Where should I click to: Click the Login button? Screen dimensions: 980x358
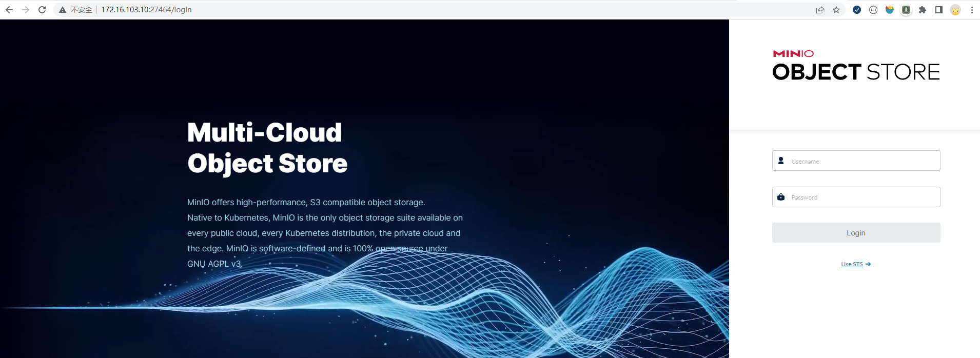click(856, 232)
